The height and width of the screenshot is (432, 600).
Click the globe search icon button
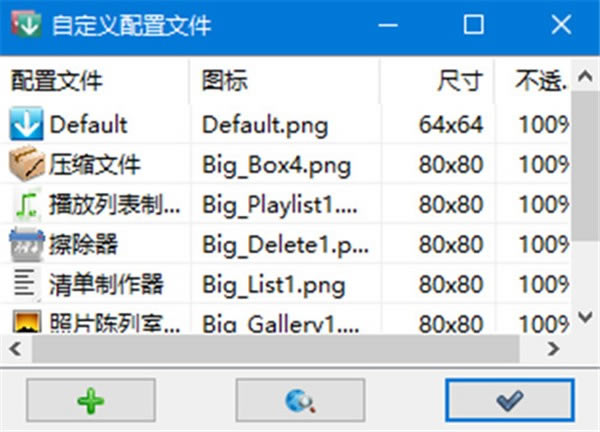tap(300, 400)
